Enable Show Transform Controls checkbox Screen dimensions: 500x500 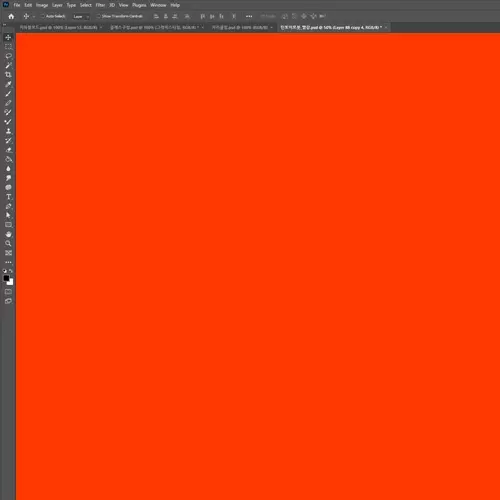(x=99, y=16)
